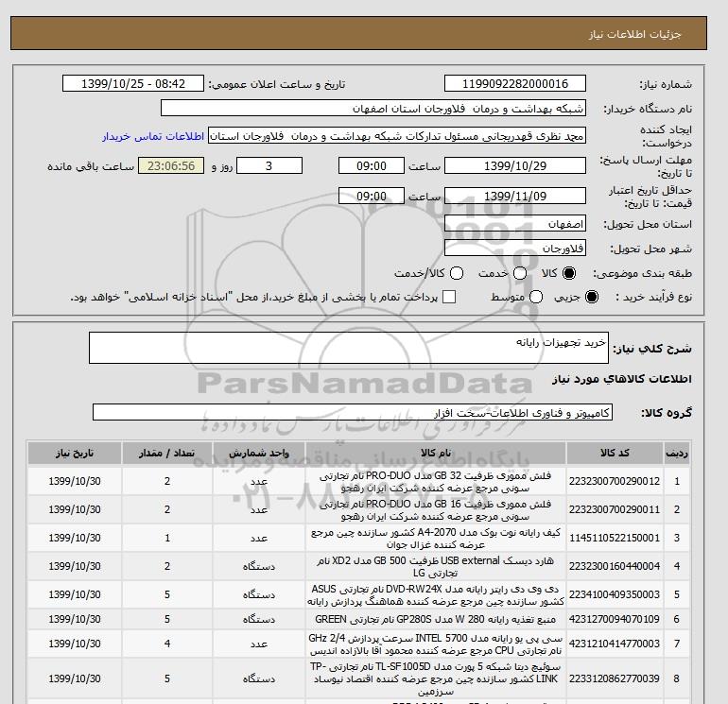Click product code 2233120862770039
This screenshot has height=704, width=728.
(615, 678)
